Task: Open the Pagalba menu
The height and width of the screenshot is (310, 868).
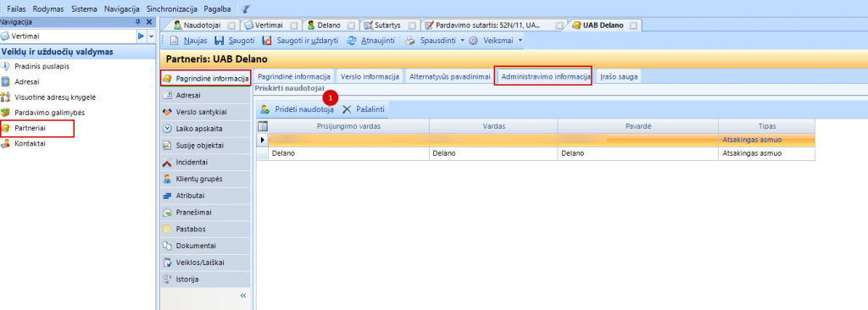Action: coord(217,8)
